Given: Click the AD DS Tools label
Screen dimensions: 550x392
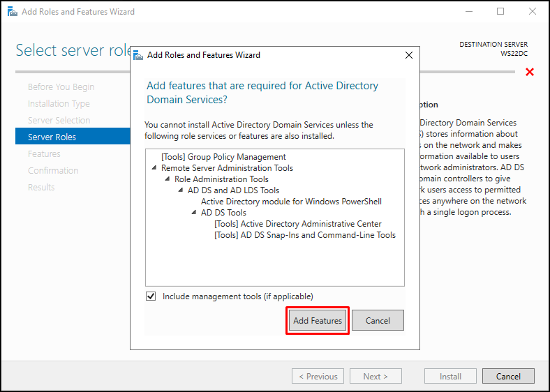Looking at the screenshot, I should (x=223, y=213).
